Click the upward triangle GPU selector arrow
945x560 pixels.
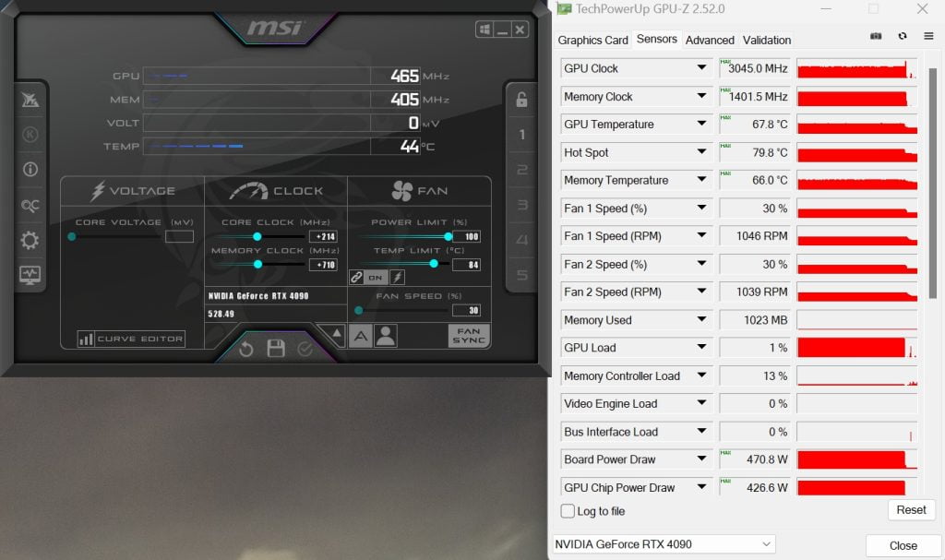point(336,333)
